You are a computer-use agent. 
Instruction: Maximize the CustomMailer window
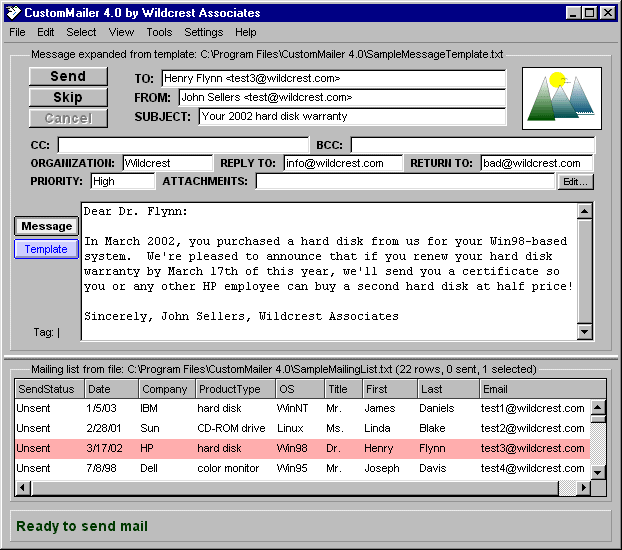click(x=589, y=13)
